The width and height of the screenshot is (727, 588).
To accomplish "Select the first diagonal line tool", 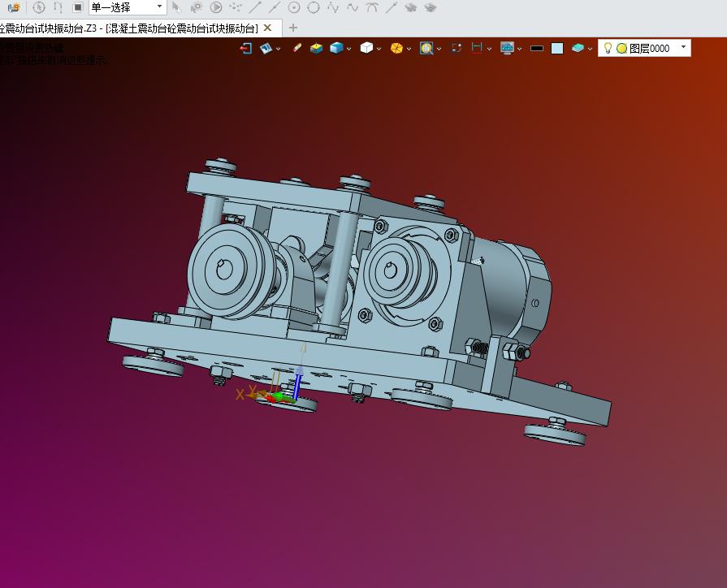I will [x=255, y=7].
